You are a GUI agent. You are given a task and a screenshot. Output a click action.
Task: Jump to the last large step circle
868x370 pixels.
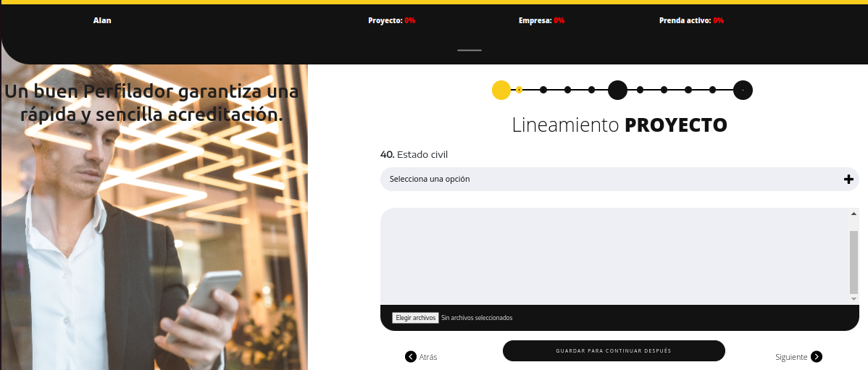743,90
